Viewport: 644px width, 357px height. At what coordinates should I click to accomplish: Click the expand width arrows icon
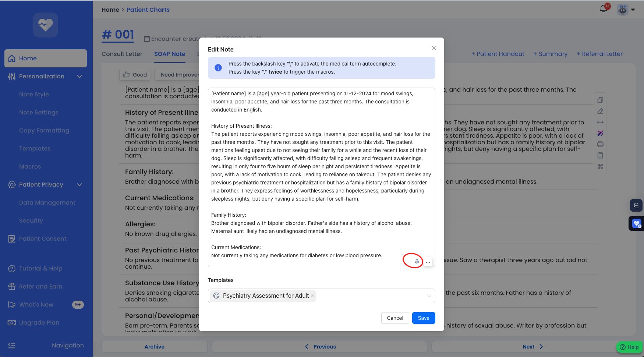(x=600, y=122)
